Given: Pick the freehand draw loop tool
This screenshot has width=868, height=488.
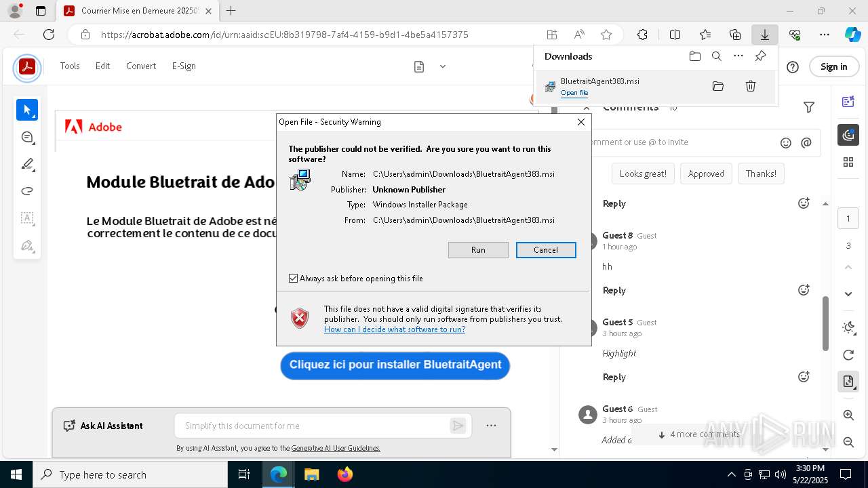Looking at the screenshot, I should (x=27, y=191).
